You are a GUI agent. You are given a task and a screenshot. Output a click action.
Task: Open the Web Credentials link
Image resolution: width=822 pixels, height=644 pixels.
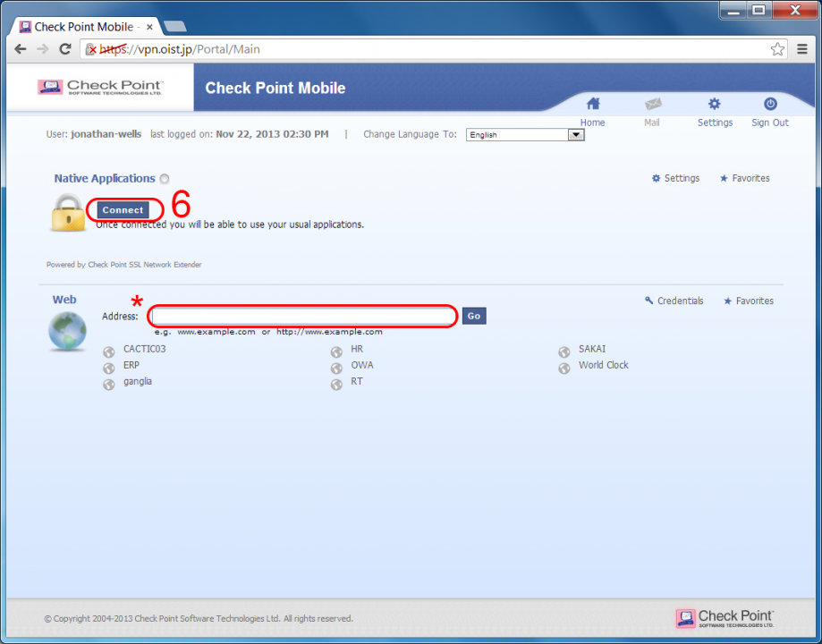[x=674, y=301]
